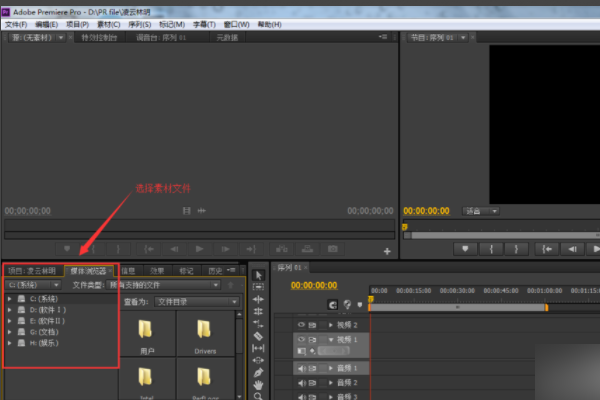Viewport: 600px width, 400px height.
Task: Click Drag Video Only filmstrip icon
Action: pos(187,211)
